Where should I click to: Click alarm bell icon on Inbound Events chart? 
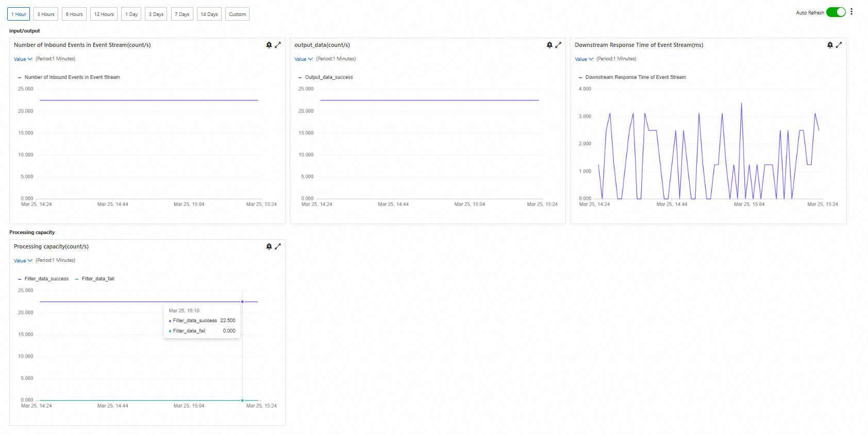click(269, 45)
